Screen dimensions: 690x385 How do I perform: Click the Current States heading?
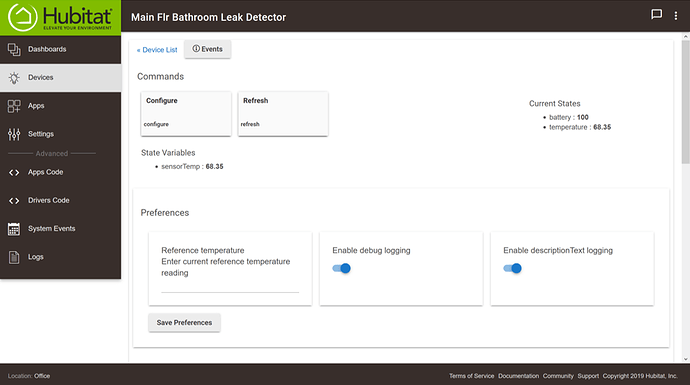click(554, 103)
